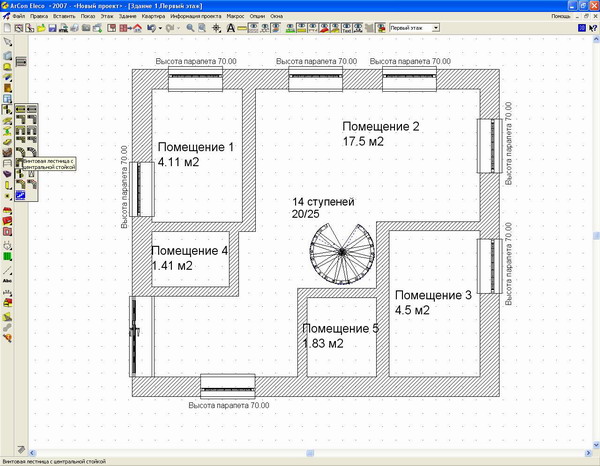Click the second magnifier zoom icon

click(x=202, y=28)
